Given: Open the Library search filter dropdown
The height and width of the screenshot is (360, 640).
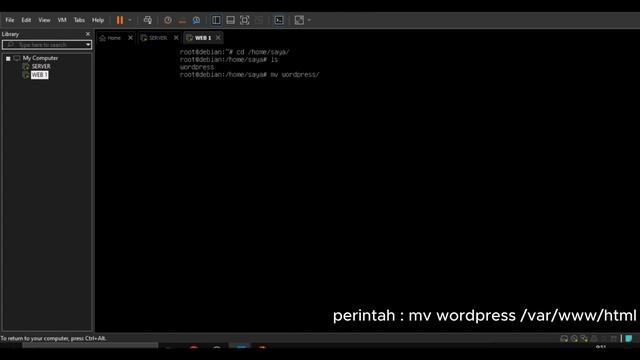Looking at the screenshot, I should (88, 44).
